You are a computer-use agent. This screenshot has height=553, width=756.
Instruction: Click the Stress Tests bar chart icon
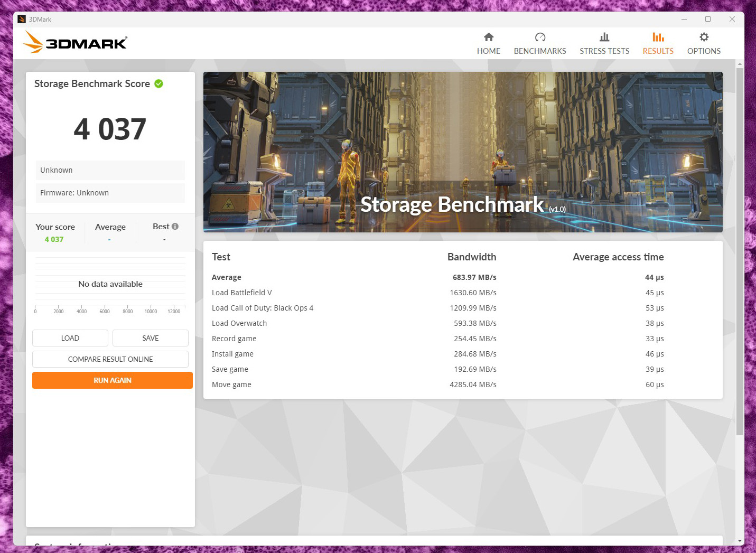[x=604, y=37]
